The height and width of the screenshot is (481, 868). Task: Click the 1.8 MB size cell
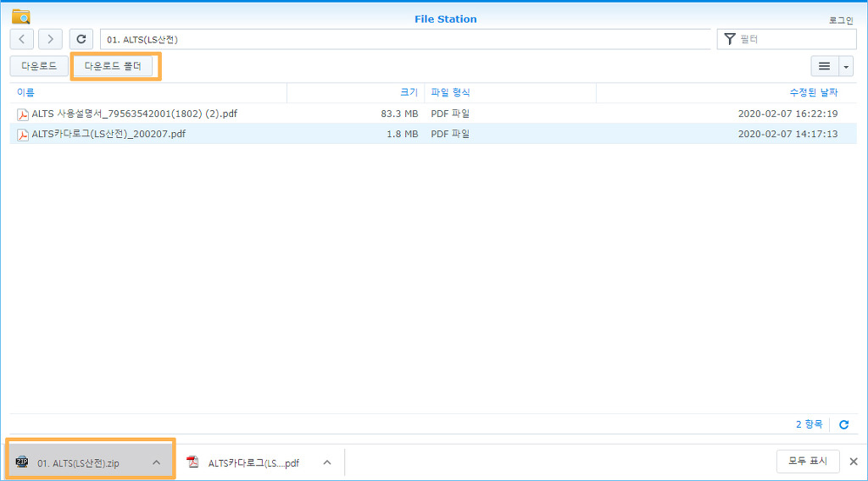coord(402,134)
